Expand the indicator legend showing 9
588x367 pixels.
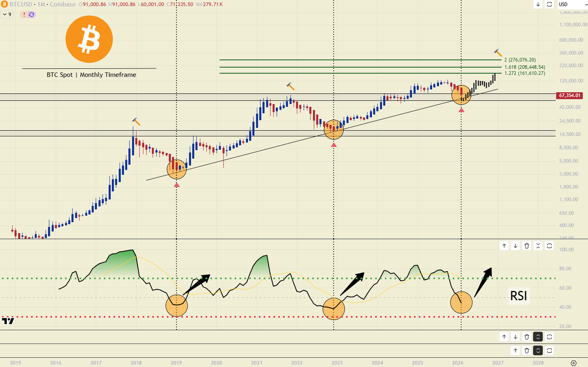pos(7,14)
